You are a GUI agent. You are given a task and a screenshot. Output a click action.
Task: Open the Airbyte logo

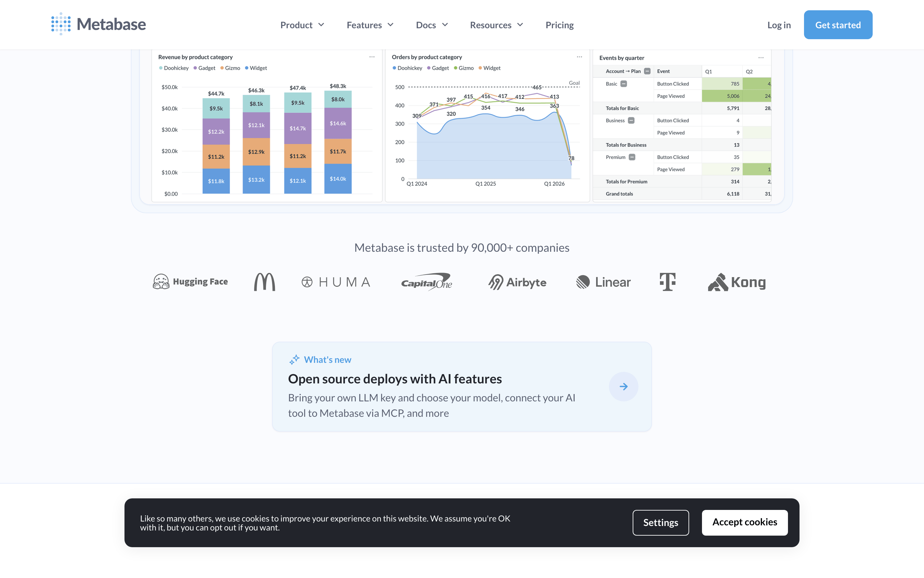[517, 282]
